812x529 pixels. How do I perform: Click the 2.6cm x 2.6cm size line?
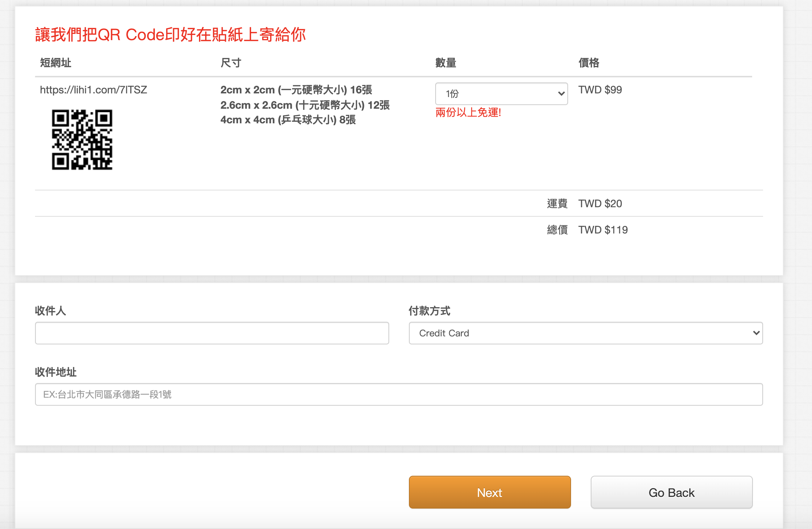pyautogui.click(x=305, y=105)
